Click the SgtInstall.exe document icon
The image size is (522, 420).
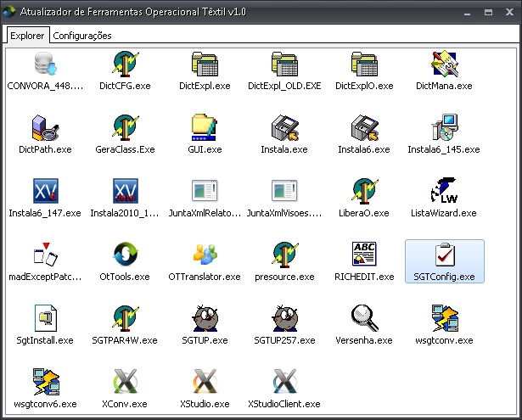click(x=45, y=320)
